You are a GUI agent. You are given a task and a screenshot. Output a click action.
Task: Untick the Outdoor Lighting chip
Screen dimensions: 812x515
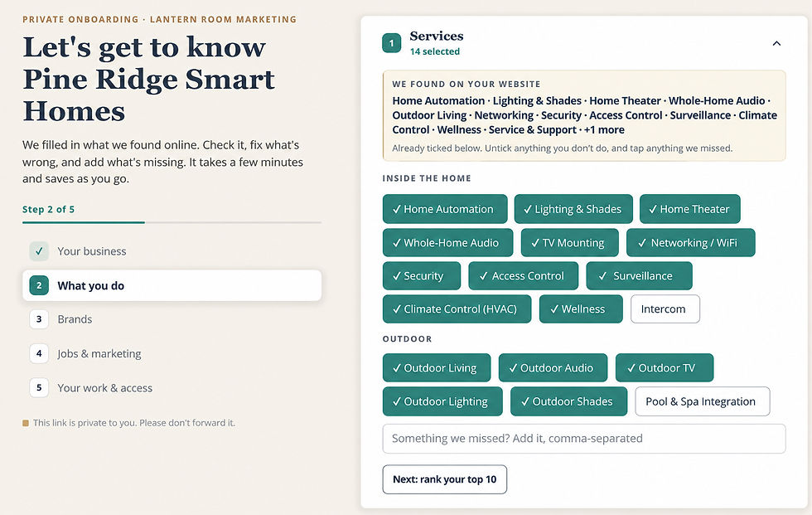[442, 401]
